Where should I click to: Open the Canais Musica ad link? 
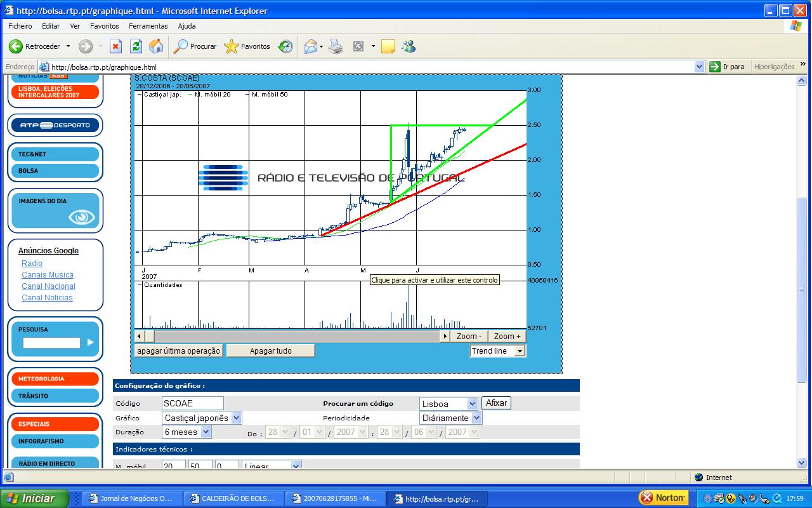(x=48, y=275)
